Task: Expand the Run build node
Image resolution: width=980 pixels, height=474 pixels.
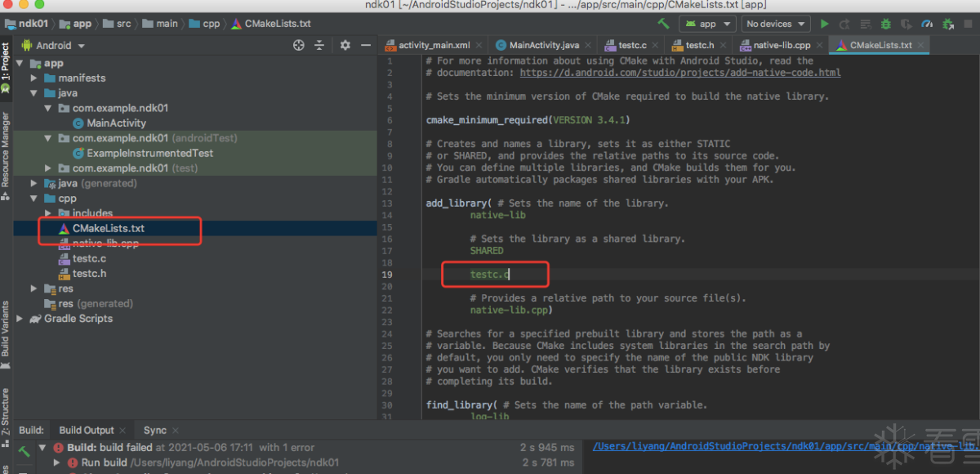Action: tap(57, 463)
